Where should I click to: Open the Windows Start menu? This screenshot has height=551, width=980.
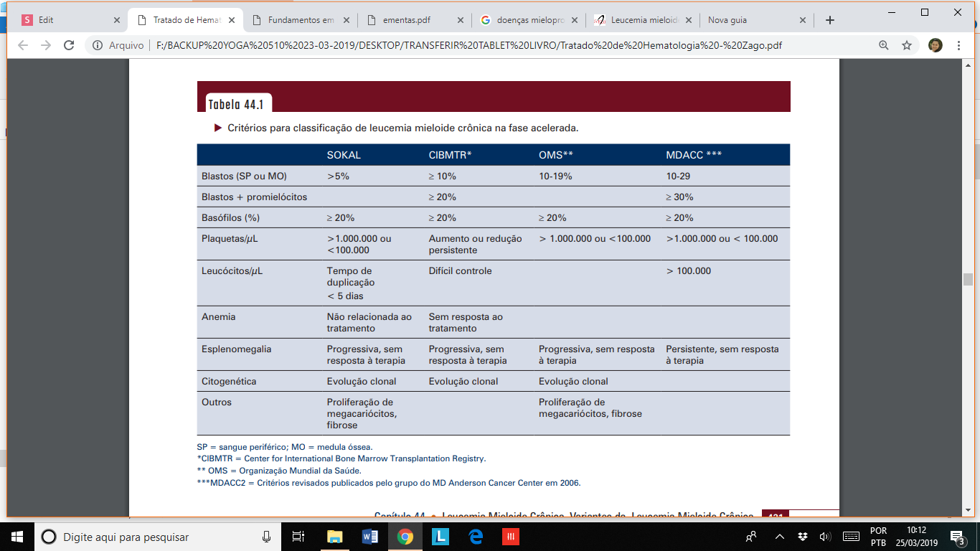17,537
